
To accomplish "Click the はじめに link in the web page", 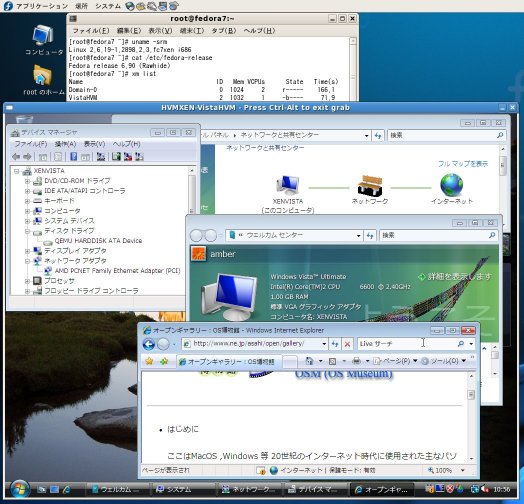I will [x=183, y=429].
